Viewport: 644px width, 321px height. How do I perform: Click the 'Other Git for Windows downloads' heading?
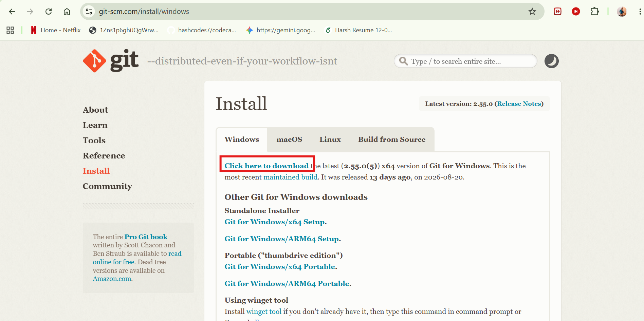[x=296, y=197]
